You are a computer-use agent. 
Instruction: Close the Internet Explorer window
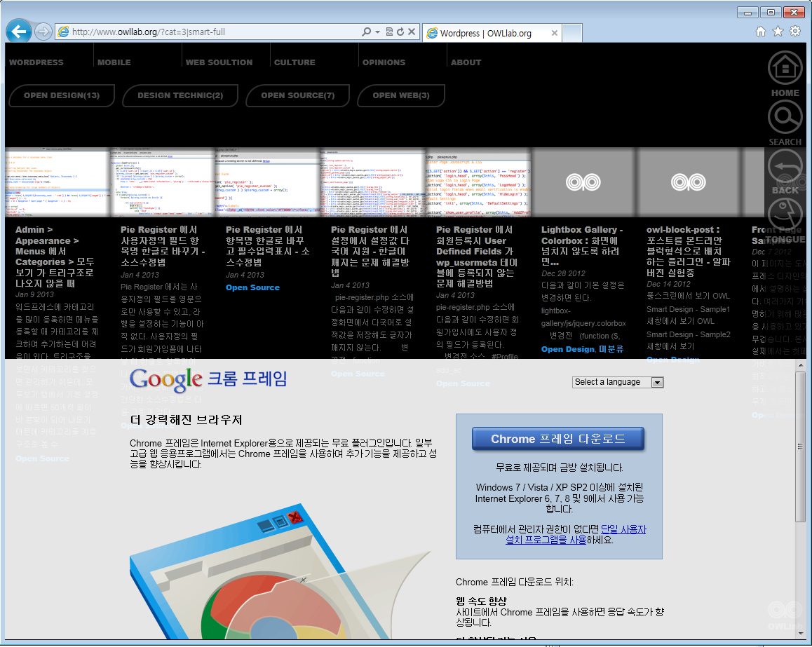point(794,12)
